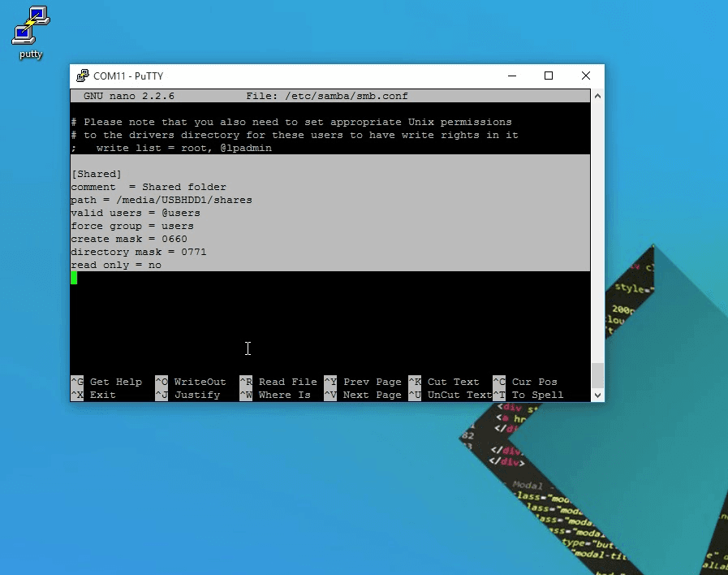This screenshot has width=728, height=575.
Task: Click the Justify shortcut
Action: click(x=197, y=395)
